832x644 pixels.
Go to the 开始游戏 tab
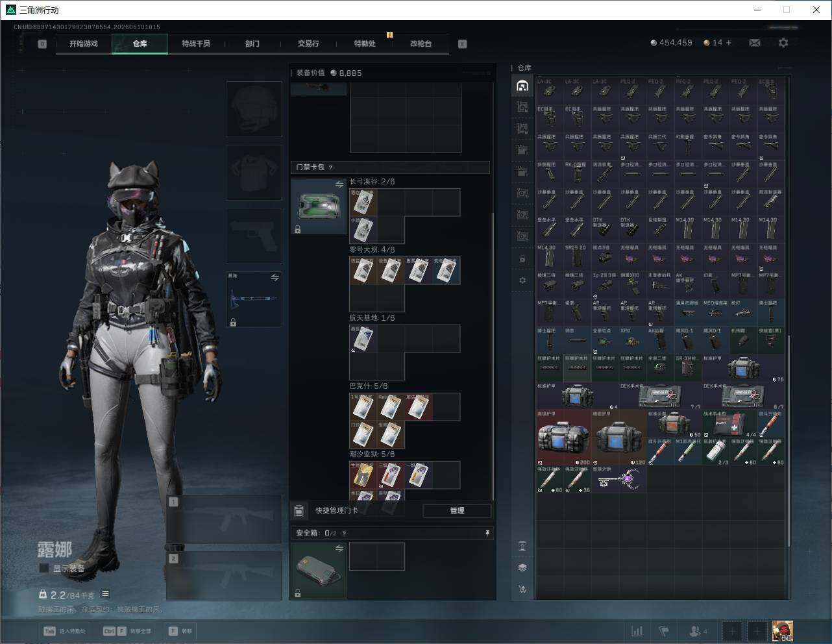(84, 43)
